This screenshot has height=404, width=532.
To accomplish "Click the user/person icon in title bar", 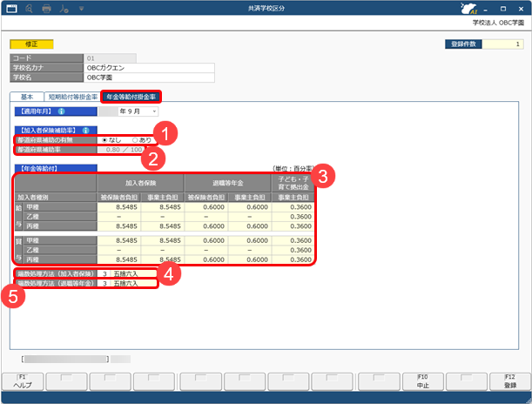I will pyautogui.click(x=66, y=8).
